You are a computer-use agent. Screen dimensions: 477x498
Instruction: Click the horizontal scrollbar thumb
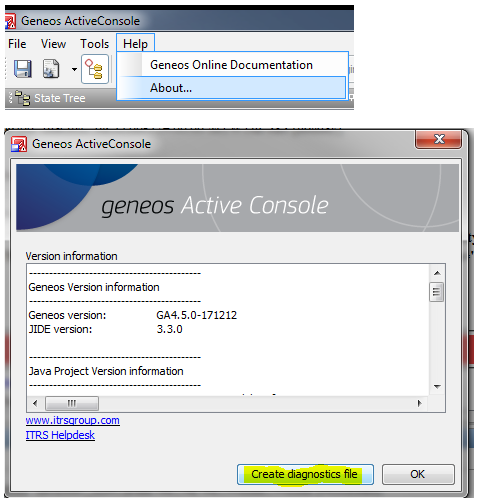pos(72,403)
